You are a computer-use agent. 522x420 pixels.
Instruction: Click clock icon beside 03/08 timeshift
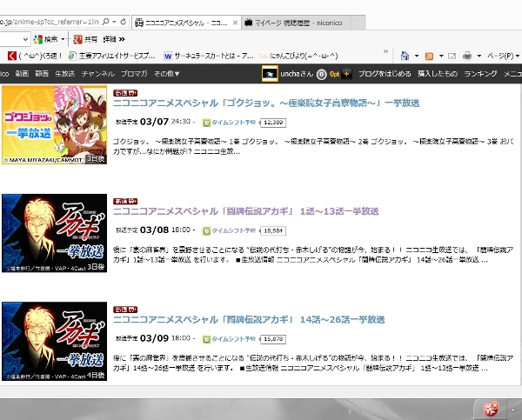(206, 231)
